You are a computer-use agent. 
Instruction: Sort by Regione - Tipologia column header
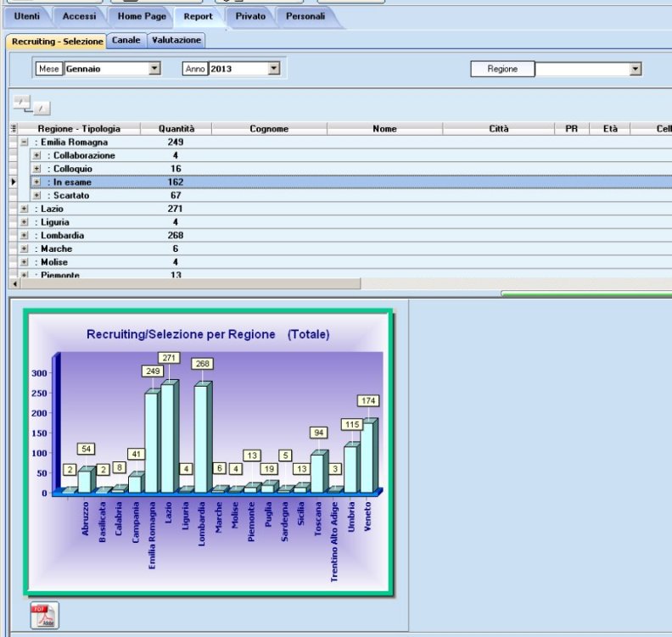click(x=79, y=129)
